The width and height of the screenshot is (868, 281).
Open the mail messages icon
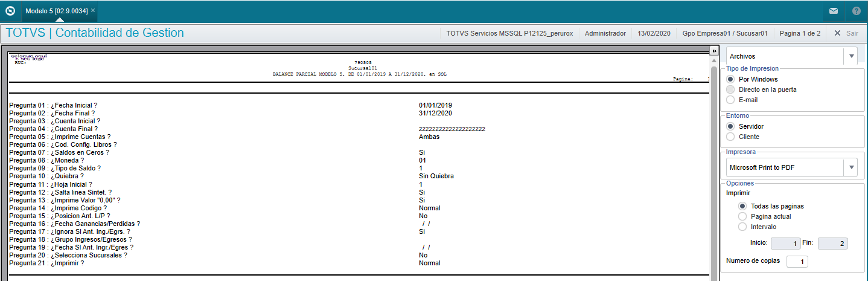pos(834,11)
